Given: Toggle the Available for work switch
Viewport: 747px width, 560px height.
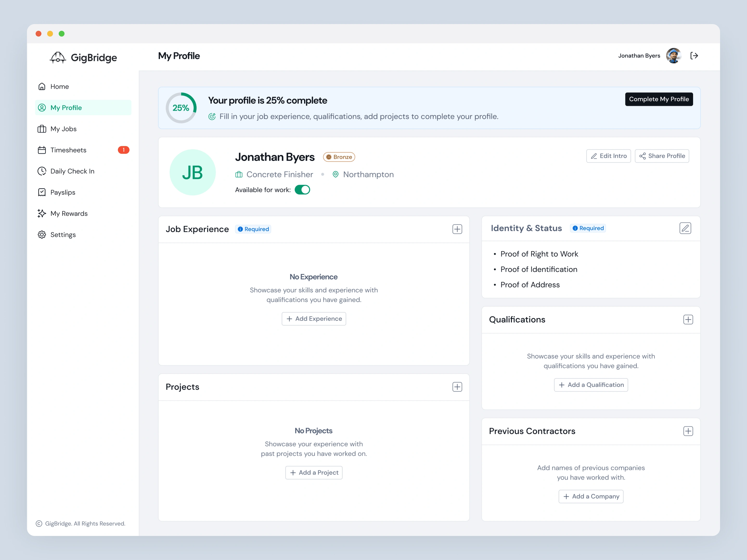Looking at the screenshot, I should tap(302, 190).
